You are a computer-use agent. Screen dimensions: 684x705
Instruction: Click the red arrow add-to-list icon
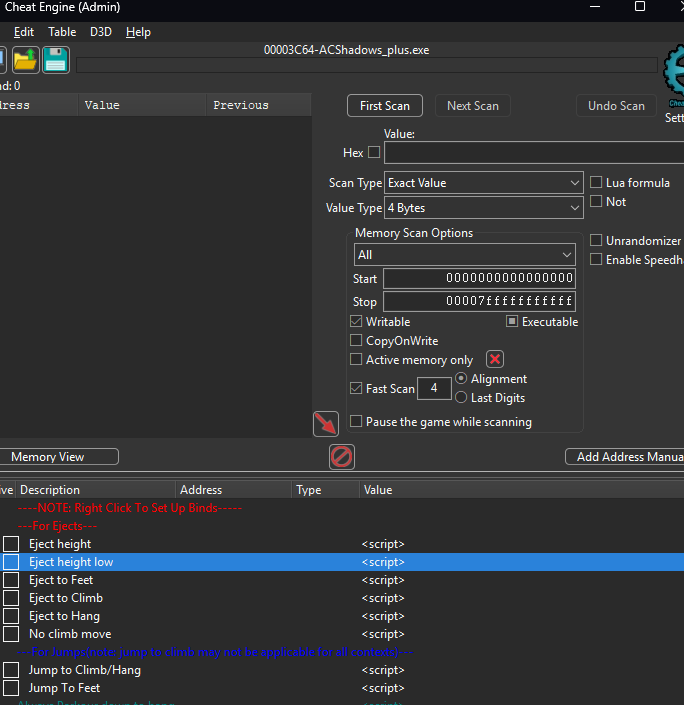point(326,423)
